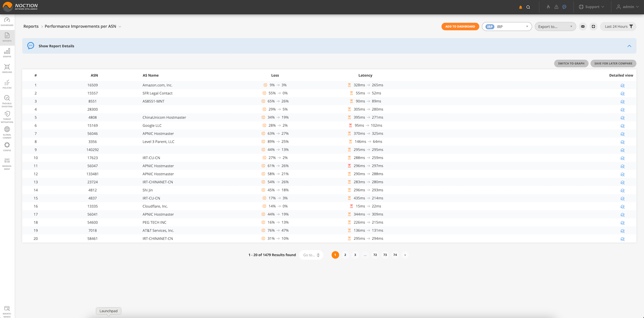Viewport: 644px width, 318px height.
Task: Click the Launchpad tooltip label
Action: click(108, 311)
